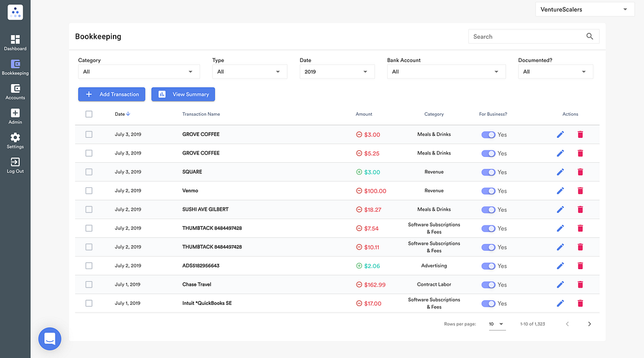
Task: Toggle For Business switch on Chase Travel row
Action: pyautogui.click(x=488, y=285)
